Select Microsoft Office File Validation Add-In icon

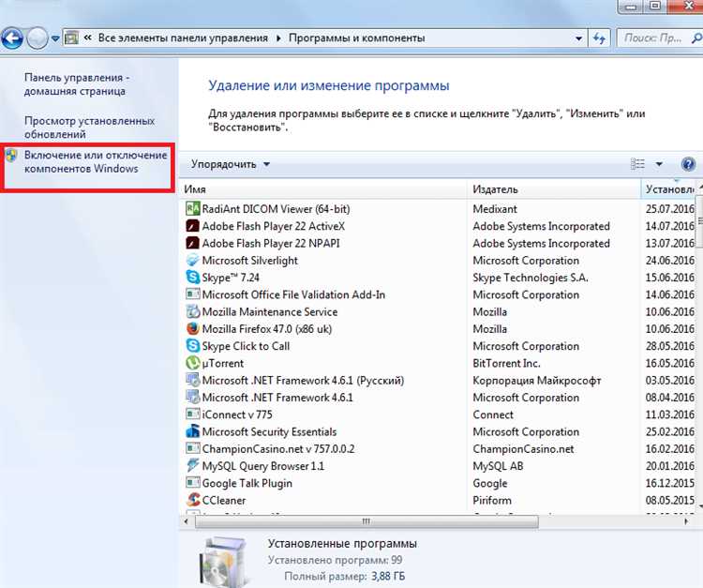click(x=193, y=294)
